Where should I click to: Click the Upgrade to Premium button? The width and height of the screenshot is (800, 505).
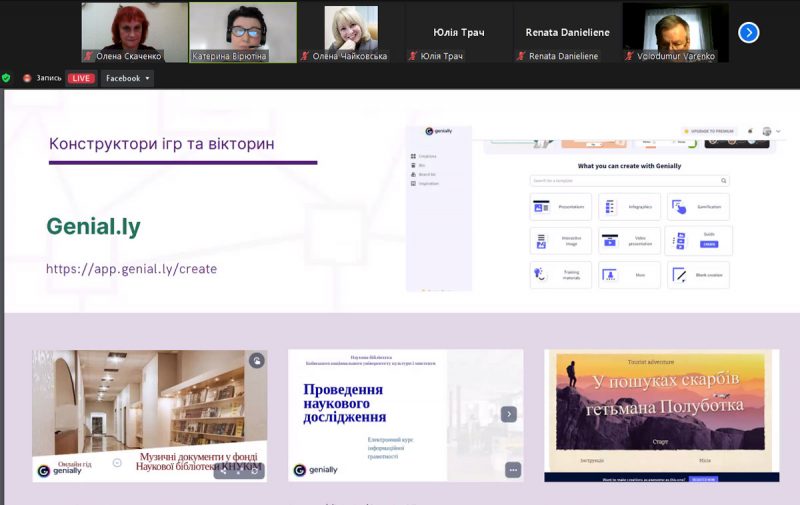pyautogui.click(x=709, y=131)
